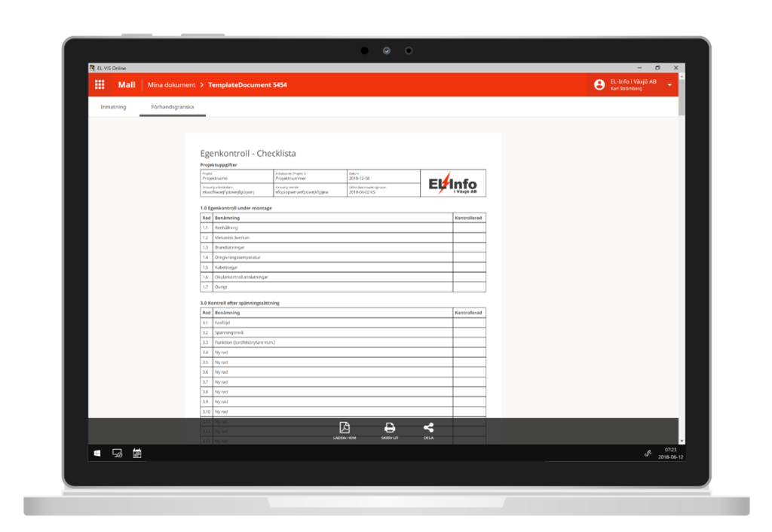This screenshot has width=772, height=532.
Task: Click the Renhållning row text
Action: click(226, 228)
